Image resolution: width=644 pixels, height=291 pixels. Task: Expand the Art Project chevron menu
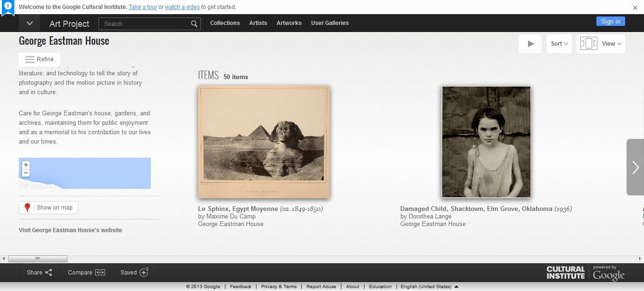(30, 23)
